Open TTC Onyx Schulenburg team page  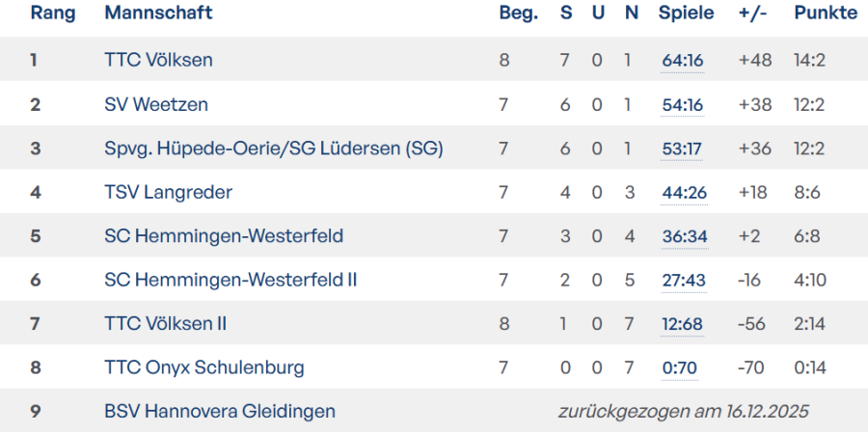pos(204,367)
